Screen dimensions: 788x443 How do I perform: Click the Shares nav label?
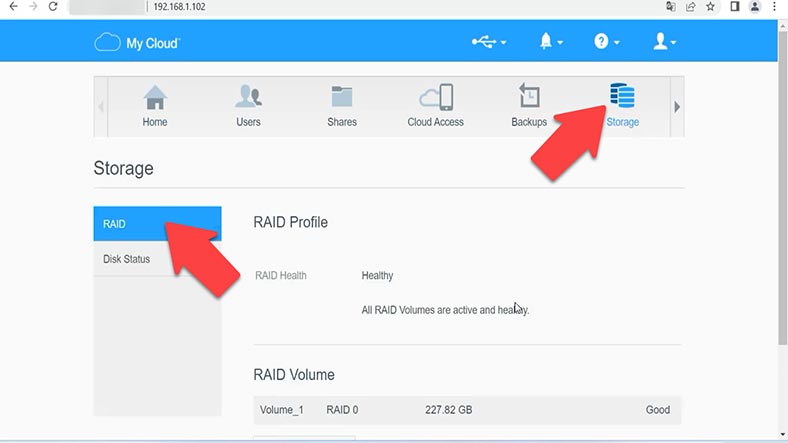click(342, 122)
